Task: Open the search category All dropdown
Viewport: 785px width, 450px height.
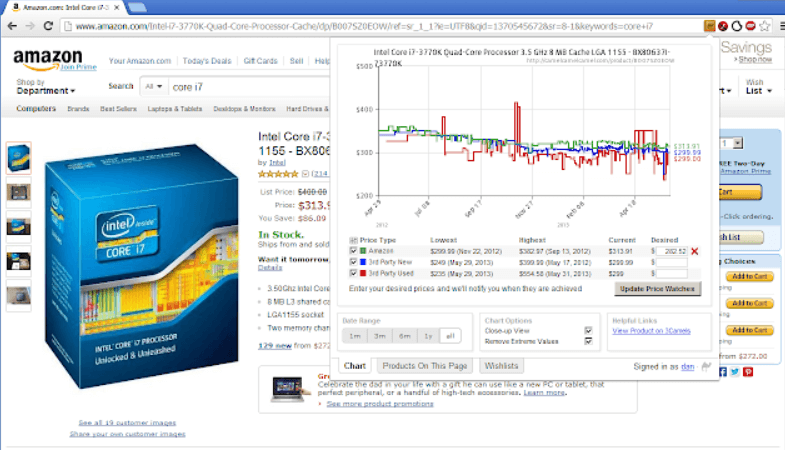Action: (154, 87)
